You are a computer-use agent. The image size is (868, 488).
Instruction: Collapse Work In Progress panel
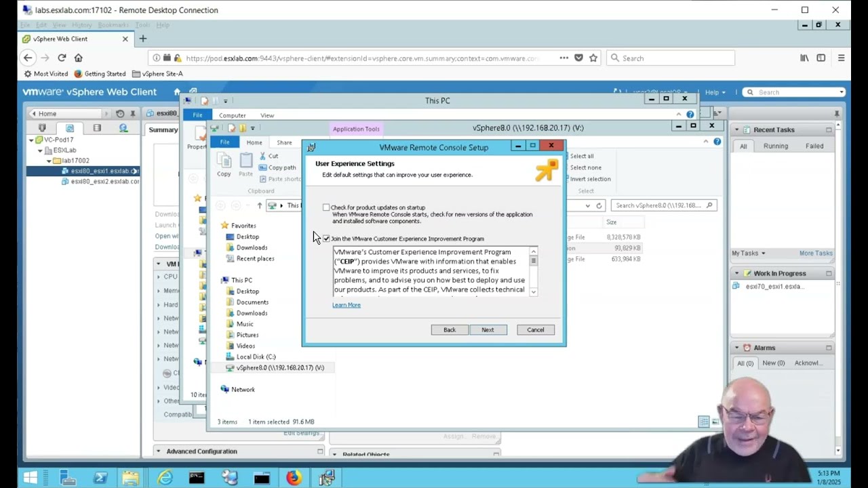(737, 273)
